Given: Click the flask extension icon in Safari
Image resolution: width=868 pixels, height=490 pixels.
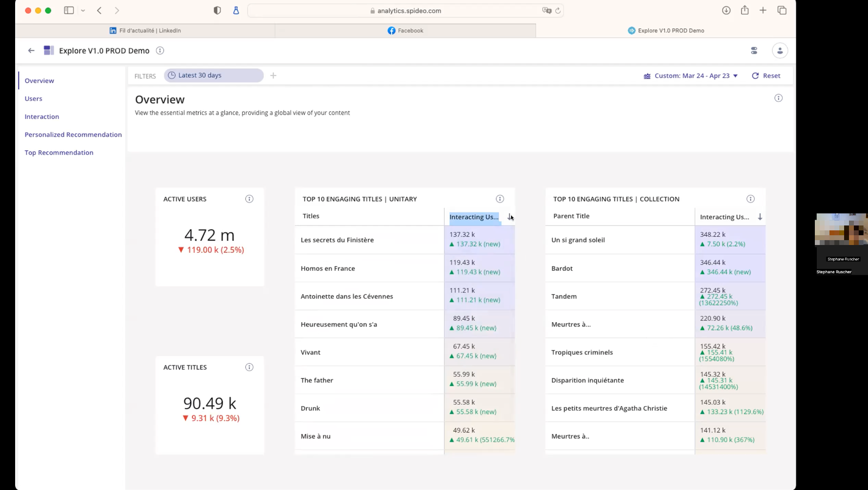Looking at the screenshot, I should point(236,10).
